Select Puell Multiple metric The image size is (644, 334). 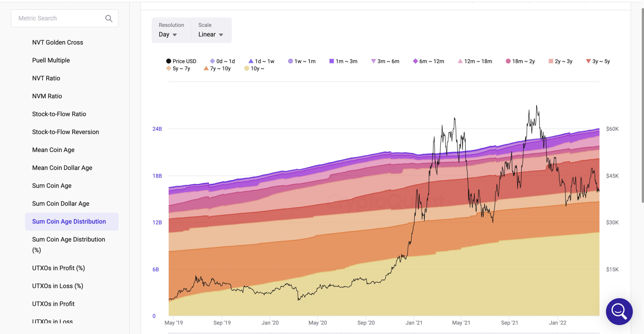51,60
